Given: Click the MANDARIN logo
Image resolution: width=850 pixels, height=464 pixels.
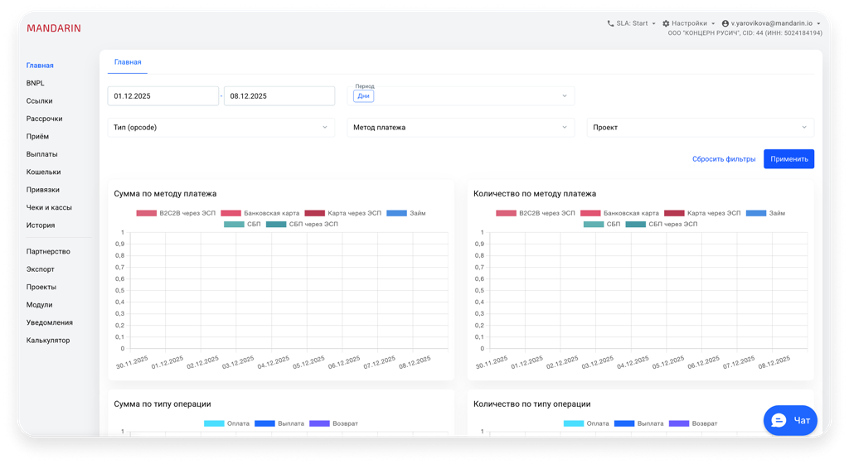Looking at the screenshot, I should pyautogui.click(x=54, y=28).
